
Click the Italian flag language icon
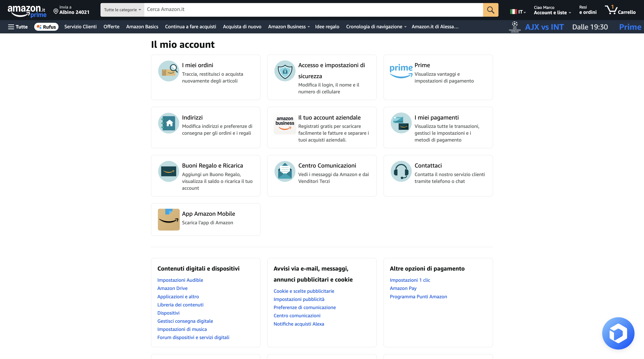(x=513, y=12)
